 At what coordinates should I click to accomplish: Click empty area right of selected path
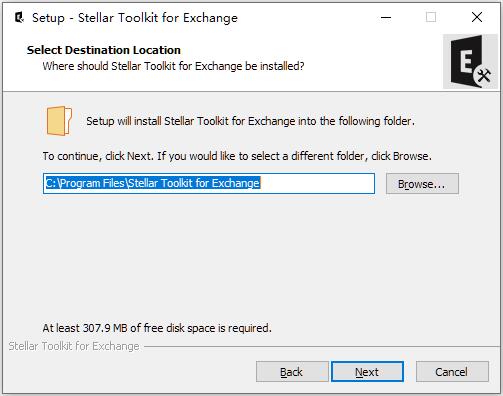click(x=317, y=183)
